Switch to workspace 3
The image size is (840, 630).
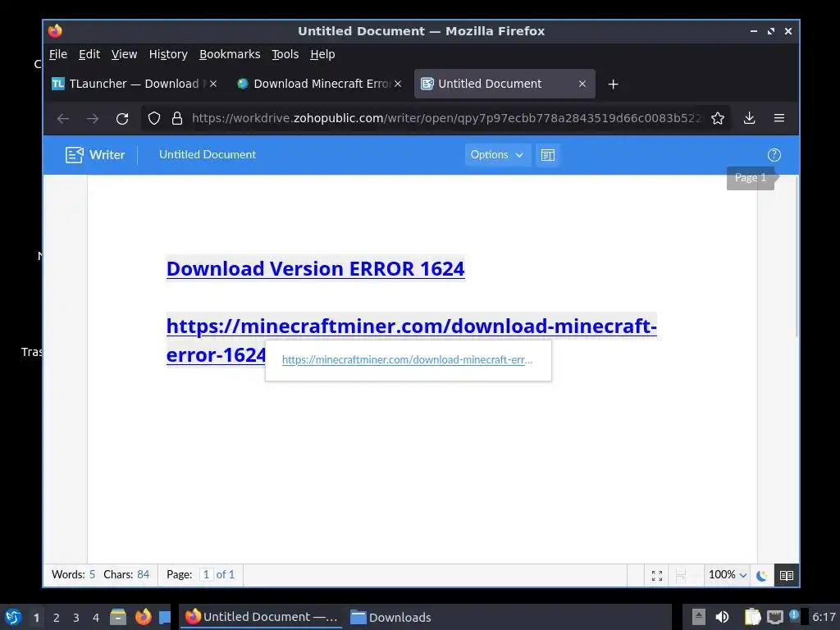[76, 618]
